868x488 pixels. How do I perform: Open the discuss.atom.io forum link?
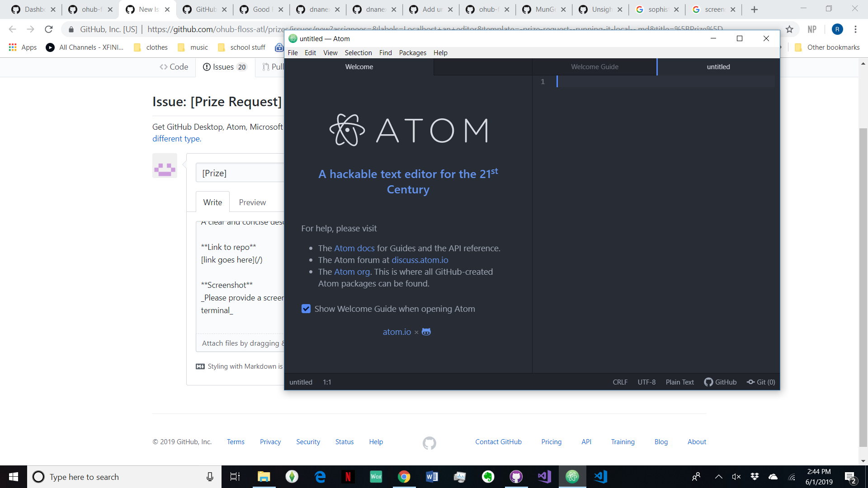[x=420, y=260]
